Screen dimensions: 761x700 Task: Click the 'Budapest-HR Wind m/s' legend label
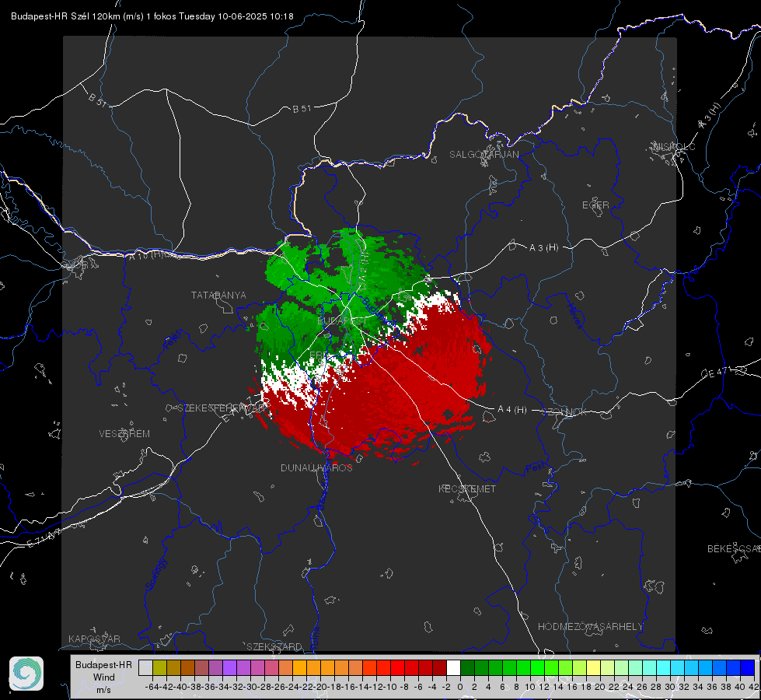[103, 677]
